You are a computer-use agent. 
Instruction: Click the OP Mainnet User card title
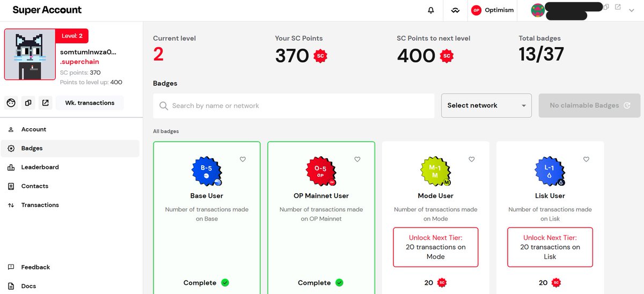click(321, 196)
